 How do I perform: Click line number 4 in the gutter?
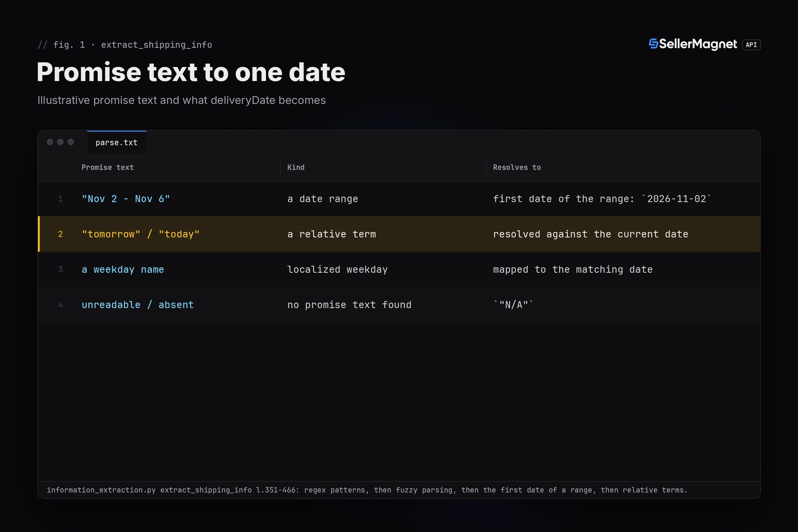[60, 305]
